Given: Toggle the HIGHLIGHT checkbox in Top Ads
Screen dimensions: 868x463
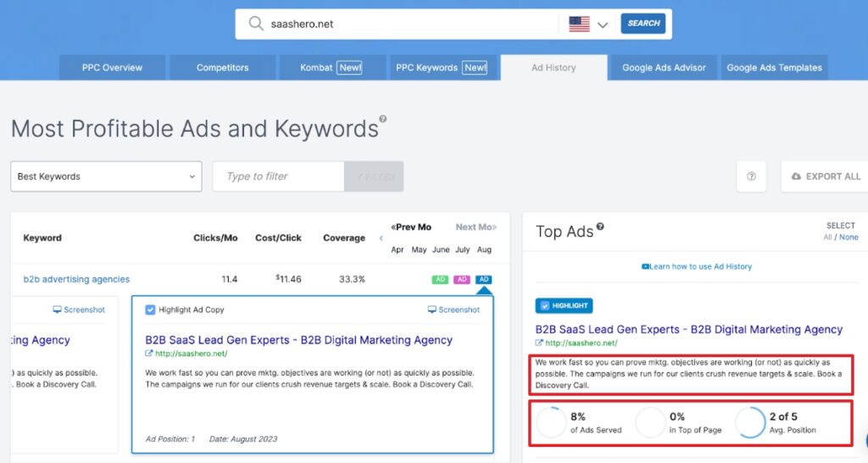Looking at the screenshot, I should 543,305.
